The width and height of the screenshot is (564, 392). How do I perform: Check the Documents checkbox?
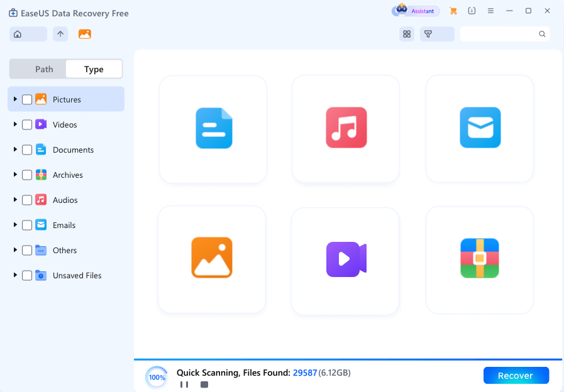(x=27, y=150)
